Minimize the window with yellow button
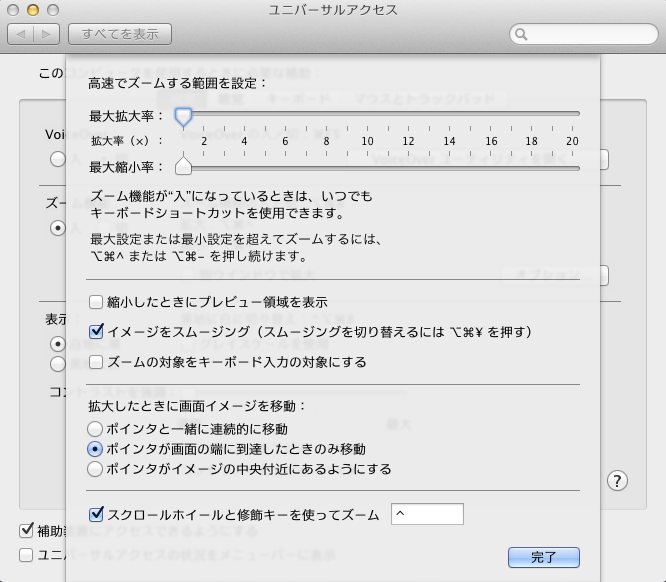Image resolution: width=666 pixels, height=582 pixels. (32, 10)
